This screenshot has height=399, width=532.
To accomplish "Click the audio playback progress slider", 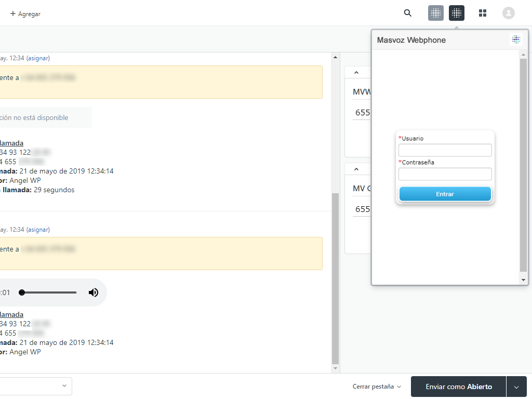I will (x=48, y=292).
